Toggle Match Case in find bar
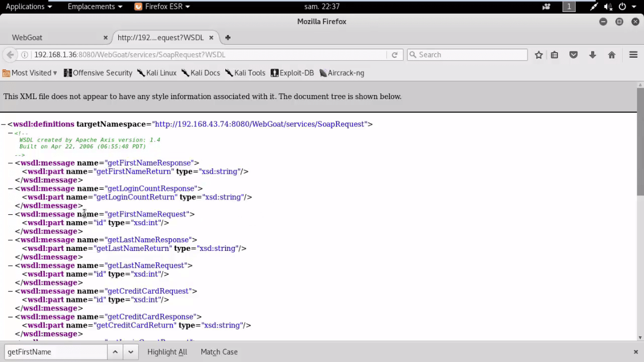 pos(219,352)
